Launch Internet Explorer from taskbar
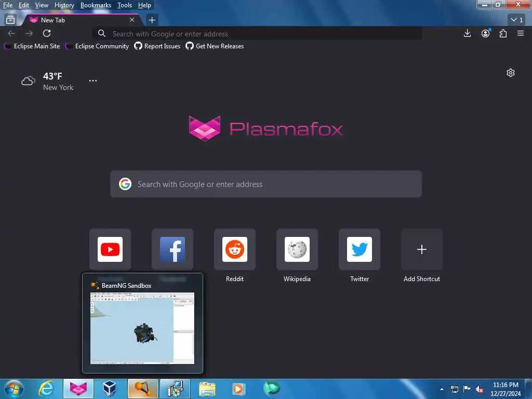 tap(46, 389)
